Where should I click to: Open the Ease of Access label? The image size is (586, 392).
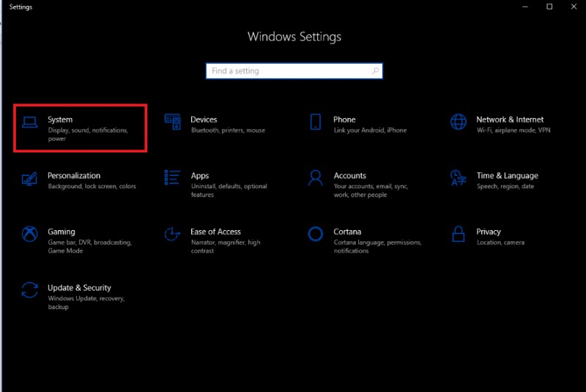click(x=215, y=232)
